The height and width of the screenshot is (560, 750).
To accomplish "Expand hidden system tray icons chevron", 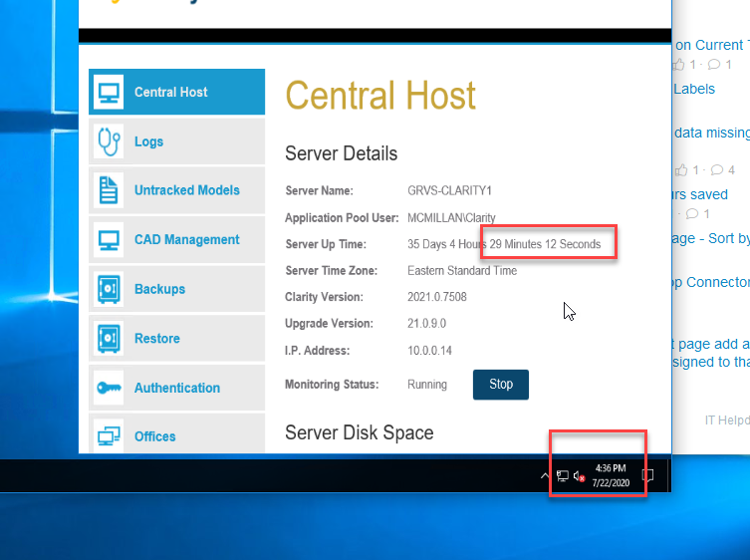I will [x=545, y=476].
